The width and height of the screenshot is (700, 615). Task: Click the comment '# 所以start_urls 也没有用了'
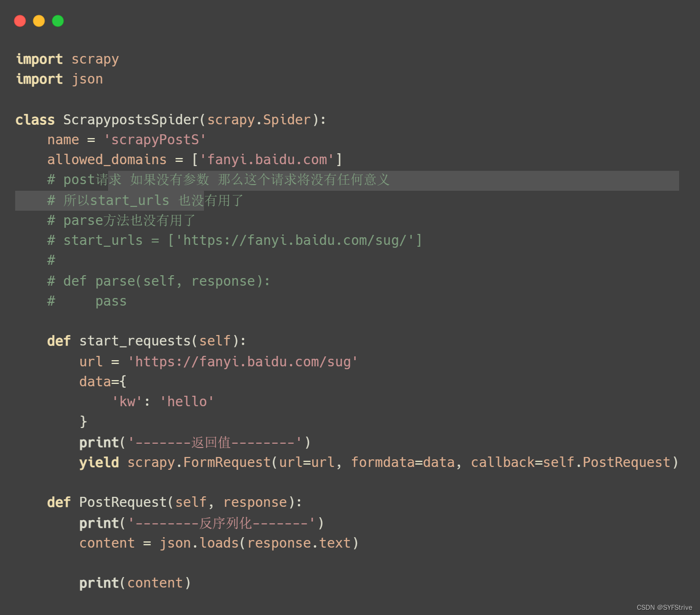click(145, 200)
